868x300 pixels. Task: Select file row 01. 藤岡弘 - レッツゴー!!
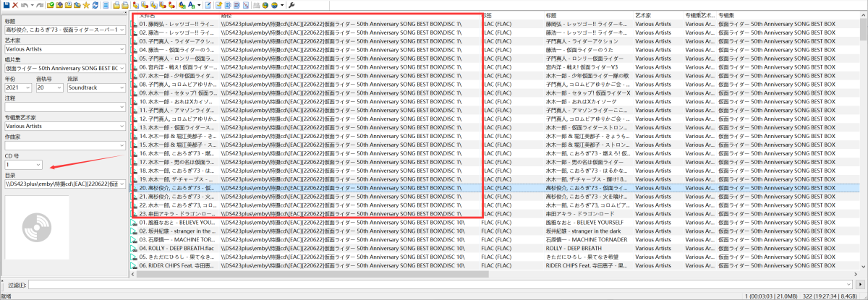coord(496,24)
